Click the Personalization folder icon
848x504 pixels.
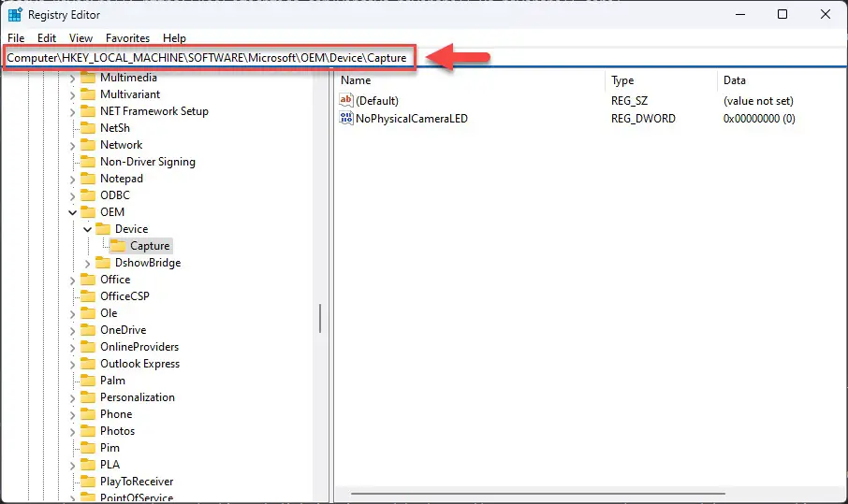[x=88, y=397]
